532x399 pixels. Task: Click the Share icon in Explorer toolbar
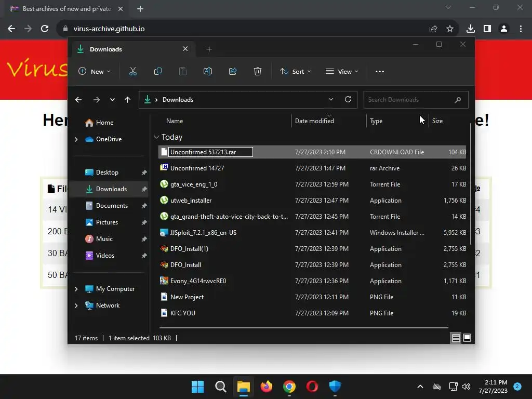tap(233, 71)
